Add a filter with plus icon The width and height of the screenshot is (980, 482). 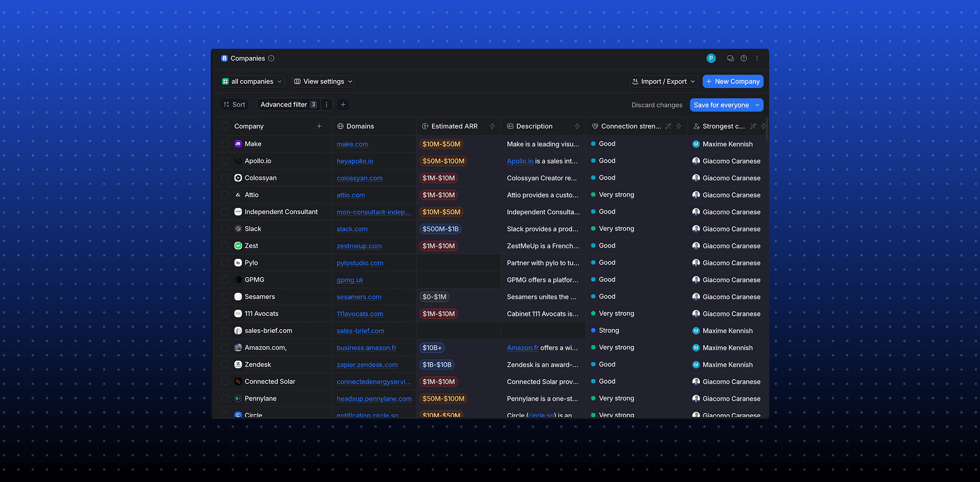343,105
